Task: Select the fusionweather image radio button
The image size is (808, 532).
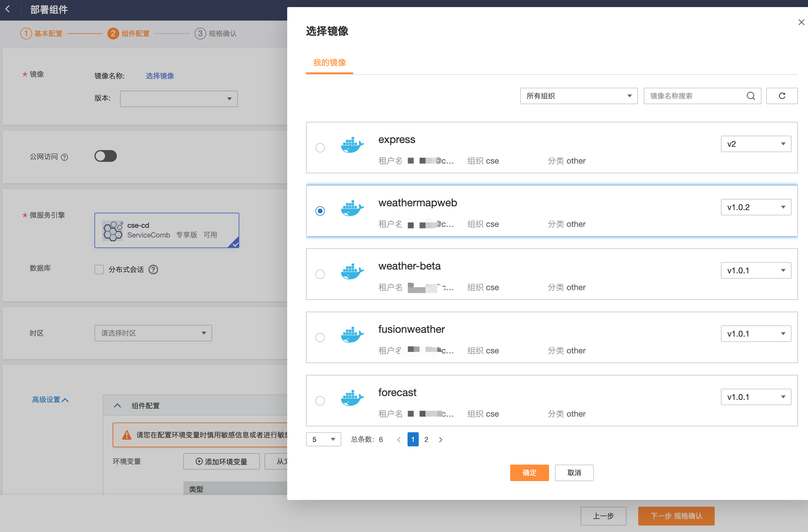Action: tap(320, 338)
